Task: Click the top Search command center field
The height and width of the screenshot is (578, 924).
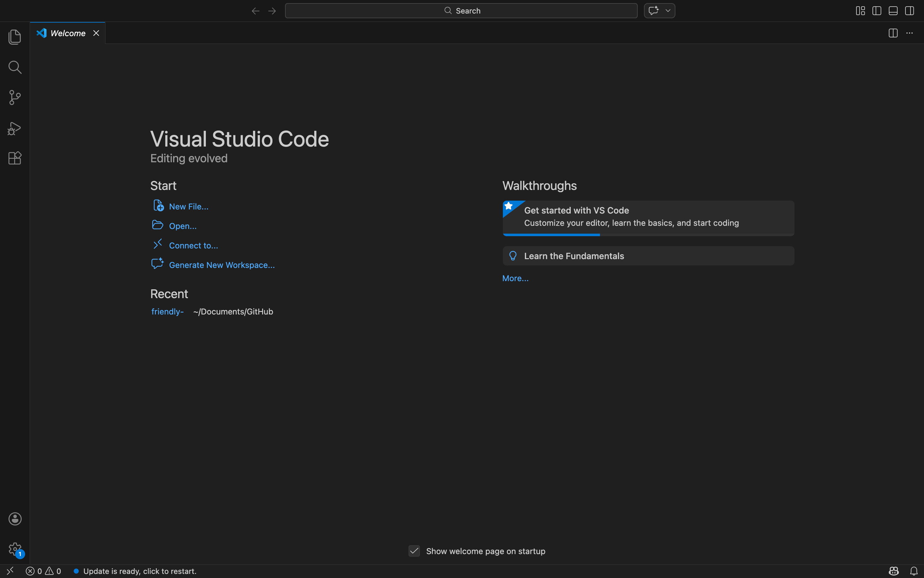Action: 461,11
